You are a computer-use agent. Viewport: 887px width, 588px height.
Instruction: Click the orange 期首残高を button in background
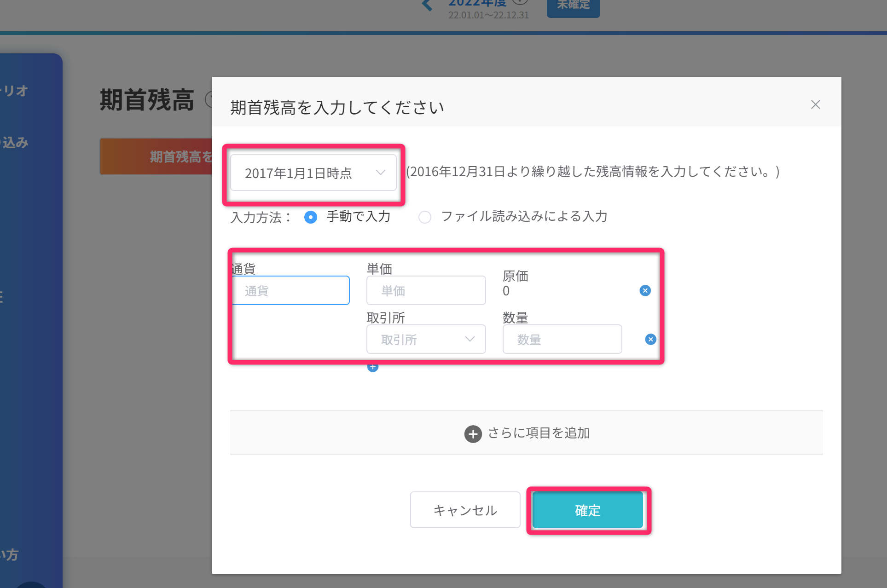pyautogui.click(x=156, y=156)
